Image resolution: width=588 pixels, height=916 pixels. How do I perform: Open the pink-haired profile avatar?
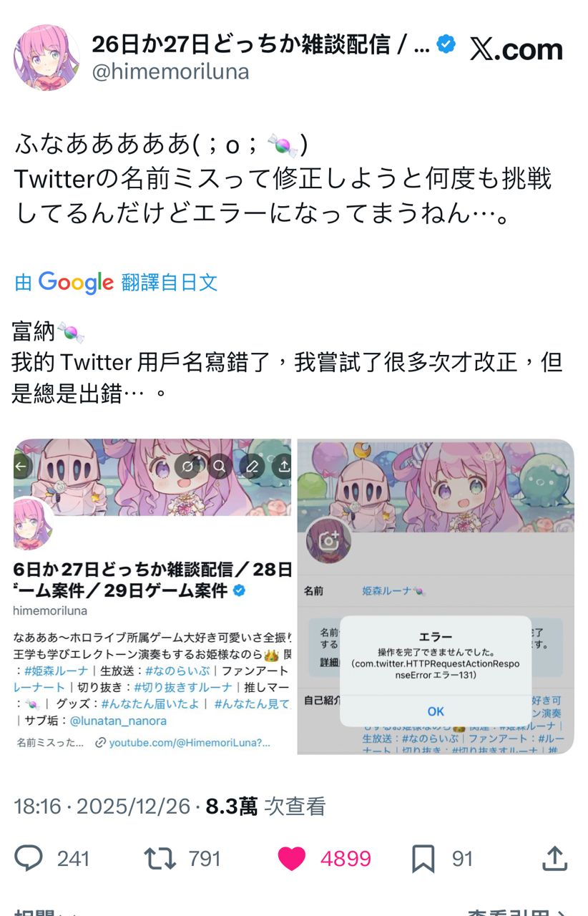[x=46, y=57]
